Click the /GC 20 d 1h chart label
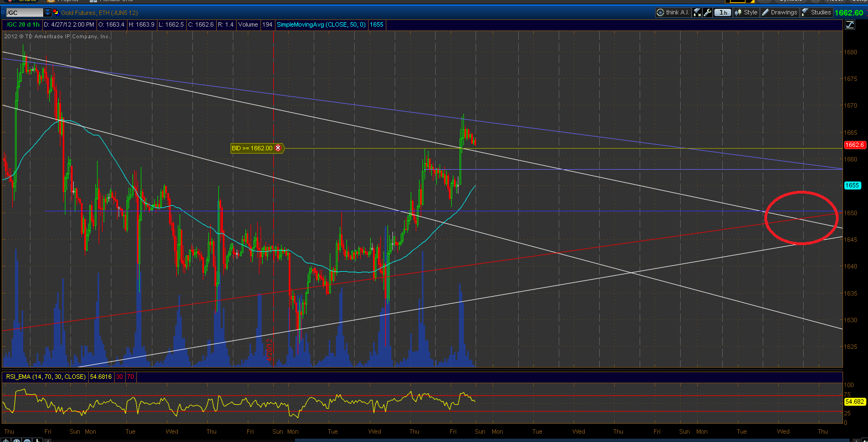Viewport: 868px width, 442px height. (23, 24)
